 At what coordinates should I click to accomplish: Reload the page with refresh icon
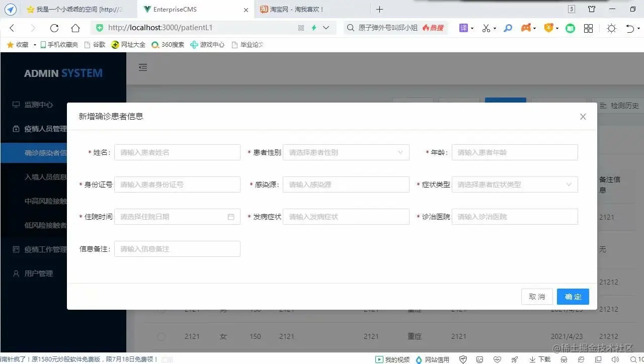54,28
